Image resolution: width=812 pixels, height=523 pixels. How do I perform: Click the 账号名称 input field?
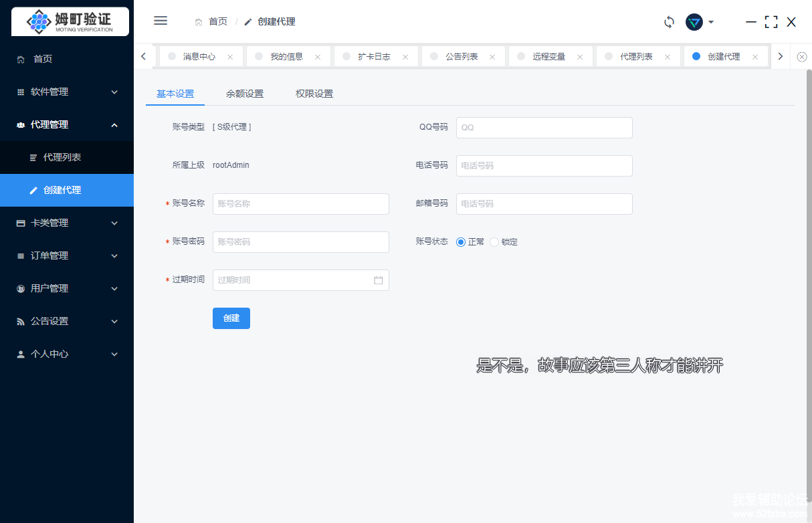point(300,204)
